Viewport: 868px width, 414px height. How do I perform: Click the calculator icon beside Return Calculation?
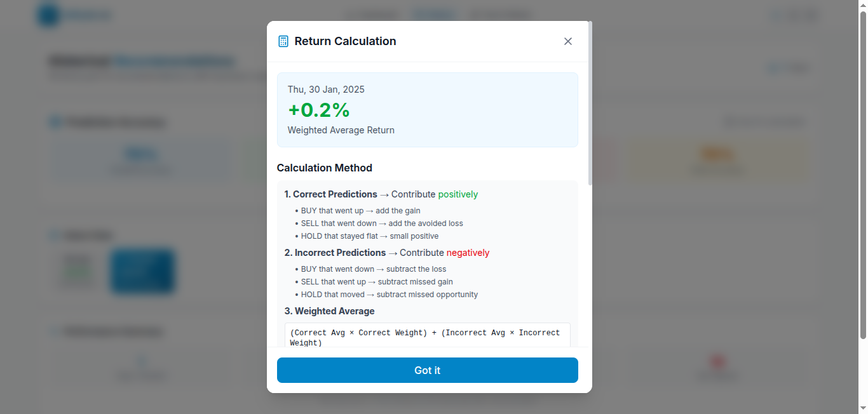[283, 41]
